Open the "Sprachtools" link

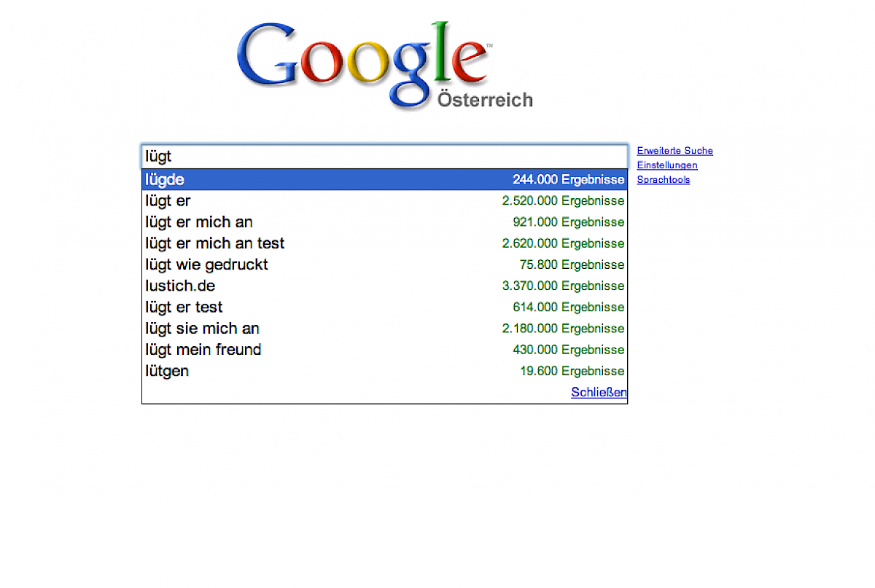(663, 180)
